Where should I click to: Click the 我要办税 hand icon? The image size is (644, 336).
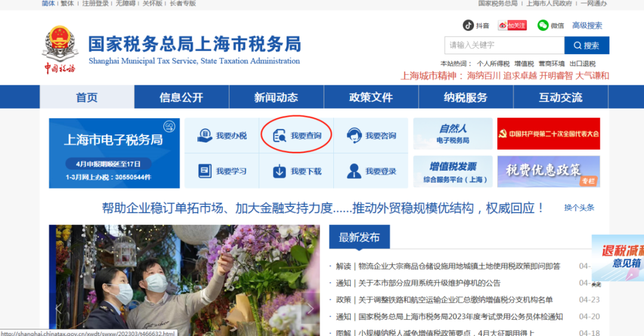point(205,135)
